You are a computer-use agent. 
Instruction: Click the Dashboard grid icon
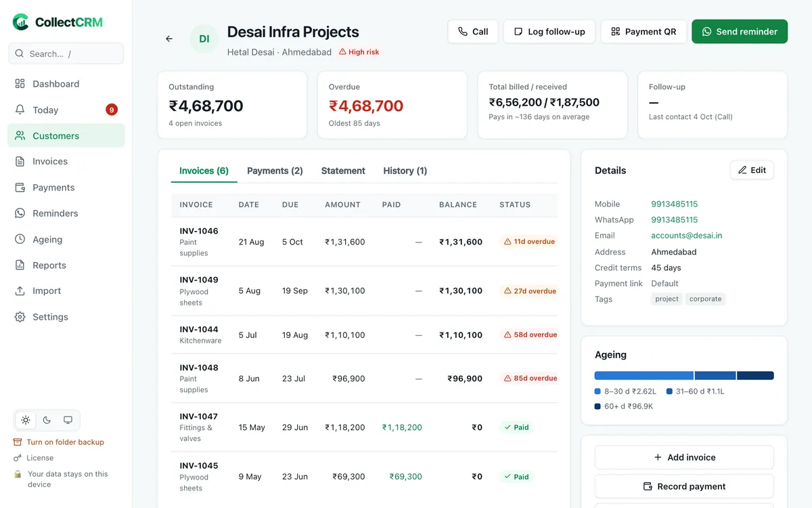(x=20, y=84)
